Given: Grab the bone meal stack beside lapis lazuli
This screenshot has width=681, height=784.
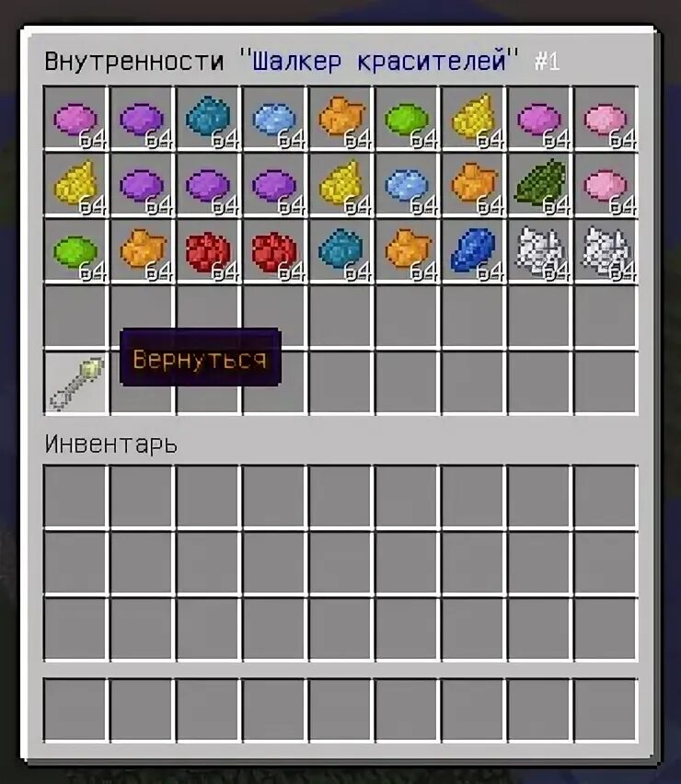Looking at the screenshot, I should click(540, 251).
